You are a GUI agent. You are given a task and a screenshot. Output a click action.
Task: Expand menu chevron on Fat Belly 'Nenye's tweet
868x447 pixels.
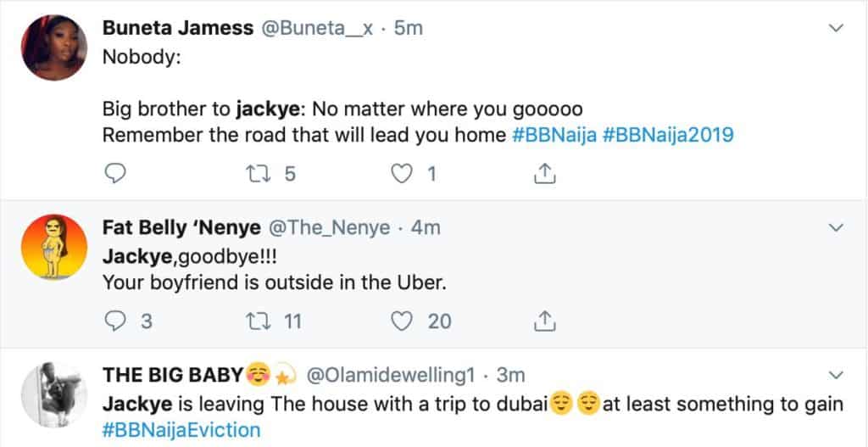click(x=836, y=227)
